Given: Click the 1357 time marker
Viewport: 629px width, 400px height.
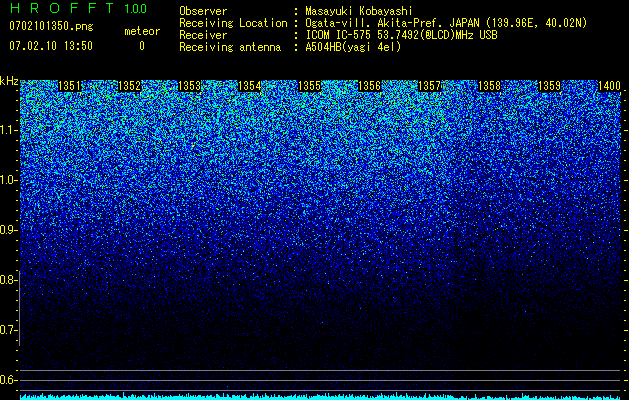Looking at the screenshot, I should tap(430, 86).
